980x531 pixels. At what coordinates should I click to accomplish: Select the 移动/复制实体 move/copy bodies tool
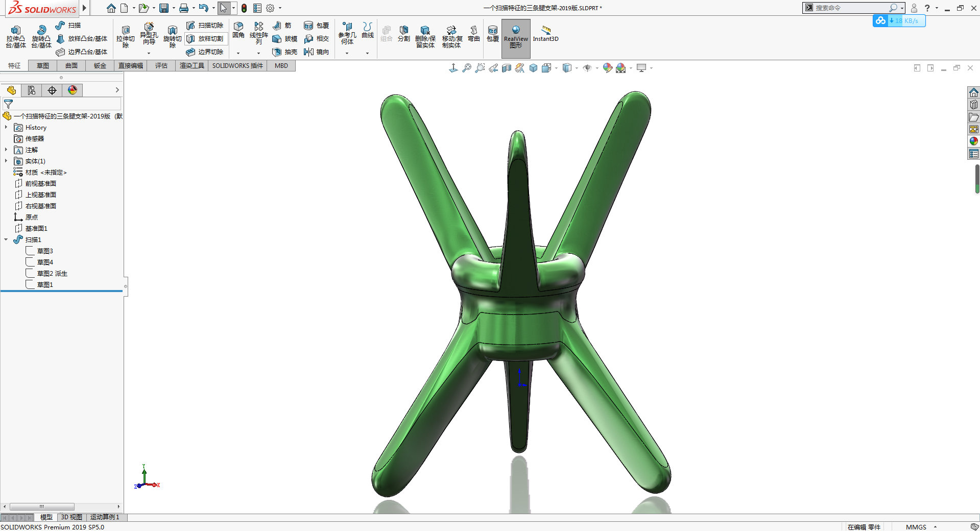452,36
